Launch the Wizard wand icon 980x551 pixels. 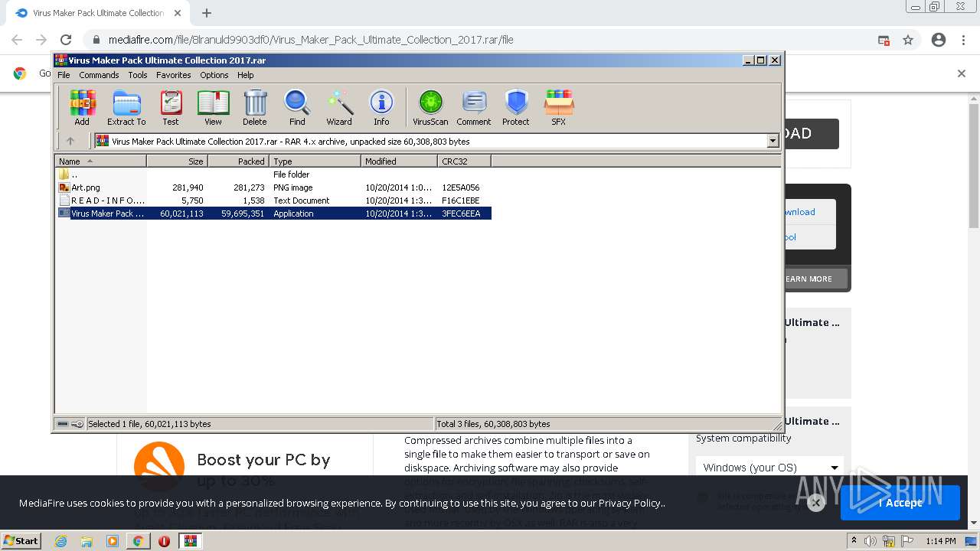(339, 108)
